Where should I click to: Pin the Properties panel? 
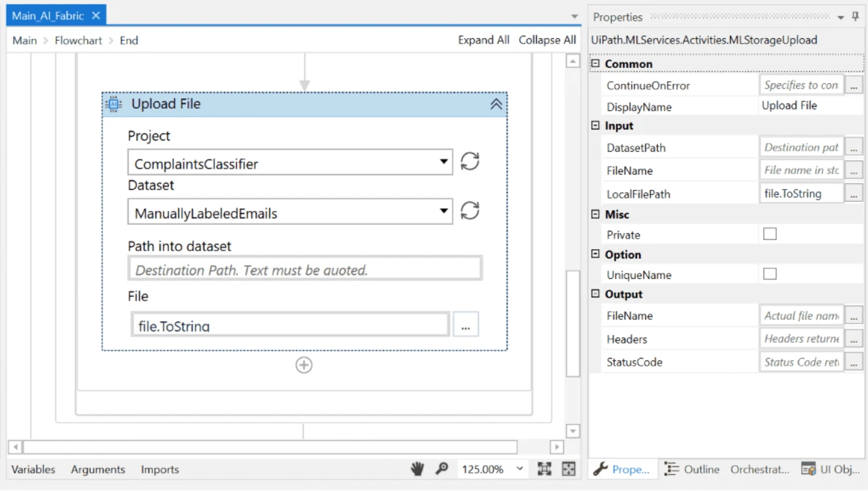855,17
